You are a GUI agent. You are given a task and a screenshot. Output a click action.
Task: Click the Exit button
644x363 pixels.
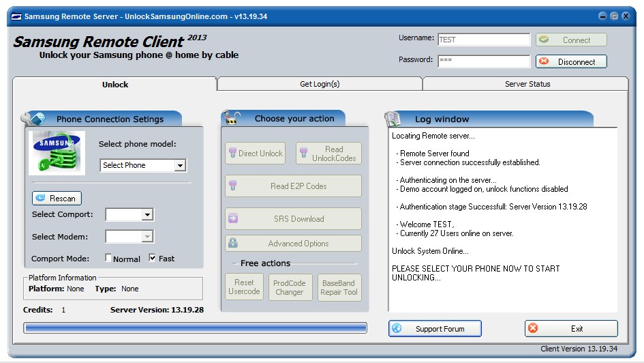pyautogui.click(x=571, y=328)
